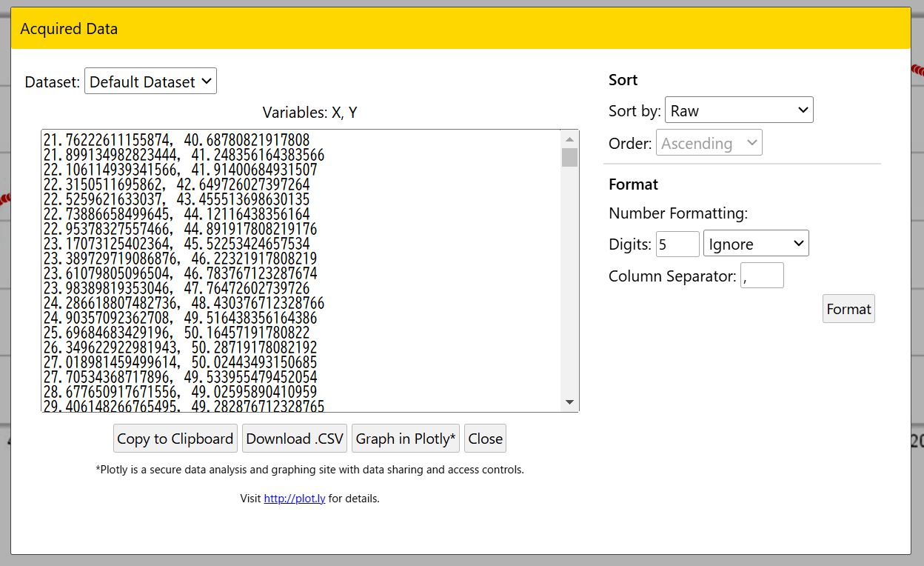Open the Order Ascending dropdown
The height and width of the screenshot is (566, 924).
(x=709, y=143)
